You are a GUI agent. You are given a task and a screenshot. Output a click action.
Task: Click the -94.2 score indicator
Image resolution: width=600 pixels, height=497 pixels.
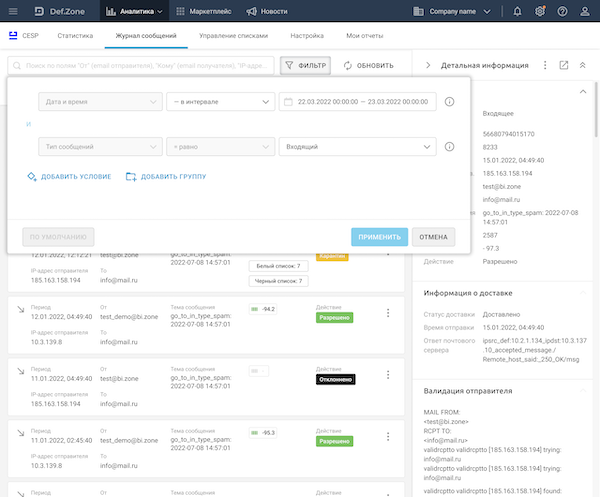[x=262, y=309]
